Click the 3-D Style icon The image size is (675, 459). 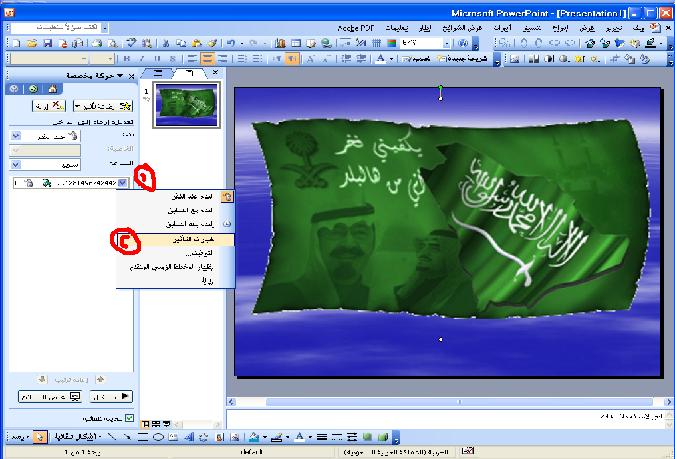point(383,437)
